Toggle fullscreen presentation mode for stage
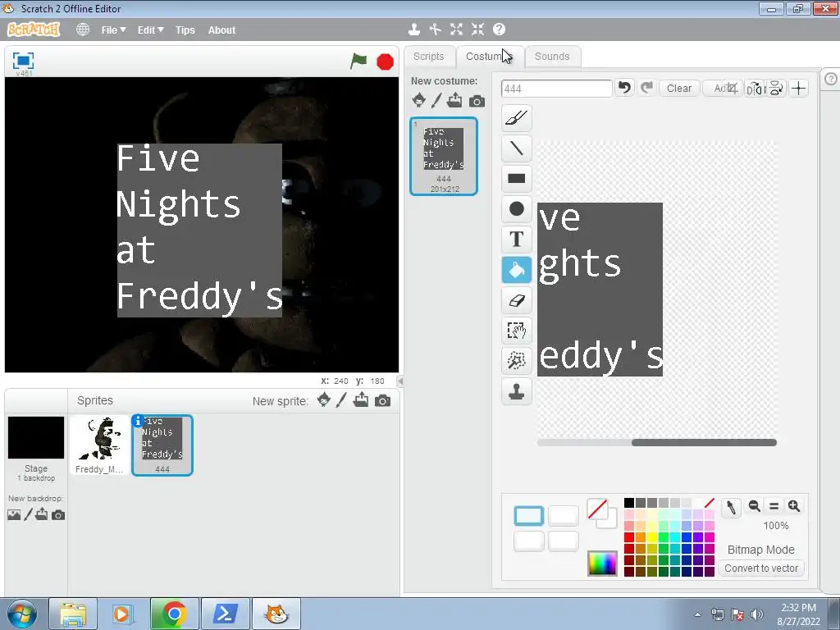Screen dimensions: 840x630 coord(23,61)
